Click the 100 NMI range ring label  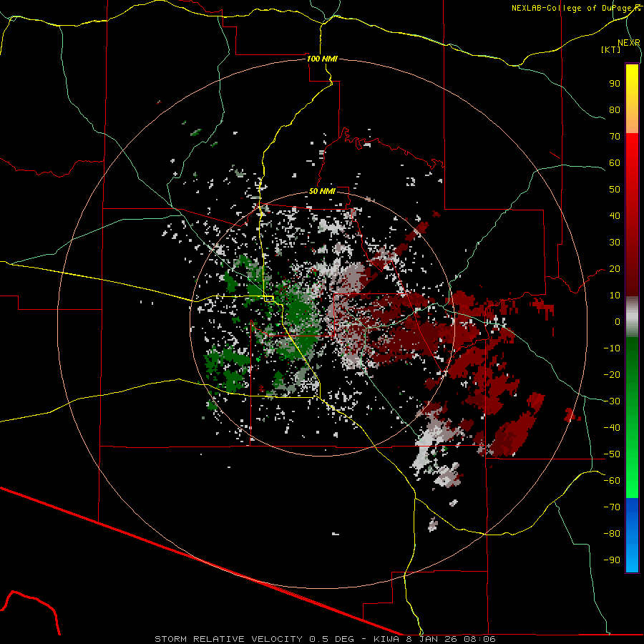(x=322, y=59)
